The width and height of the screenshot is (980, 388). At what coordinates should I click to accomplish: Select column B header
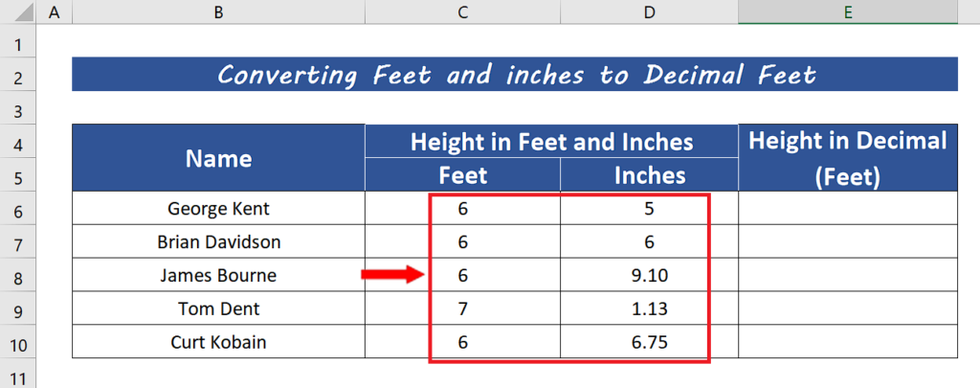(218, 11)
